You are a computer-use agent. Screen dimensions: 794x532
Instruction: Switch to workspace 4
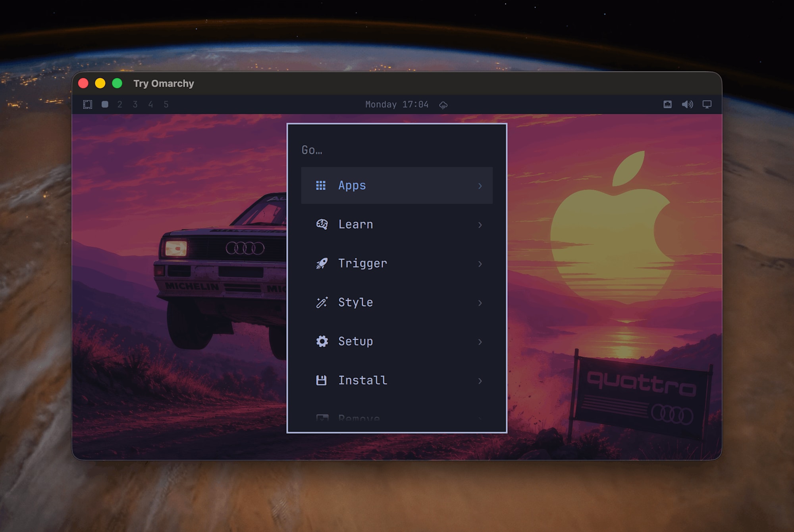coord(151,104)
